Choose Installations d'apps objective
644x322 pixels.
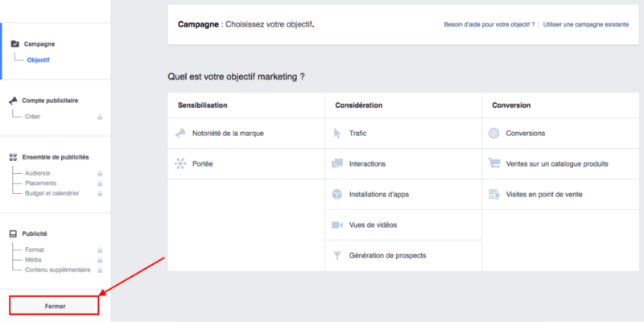403,194
